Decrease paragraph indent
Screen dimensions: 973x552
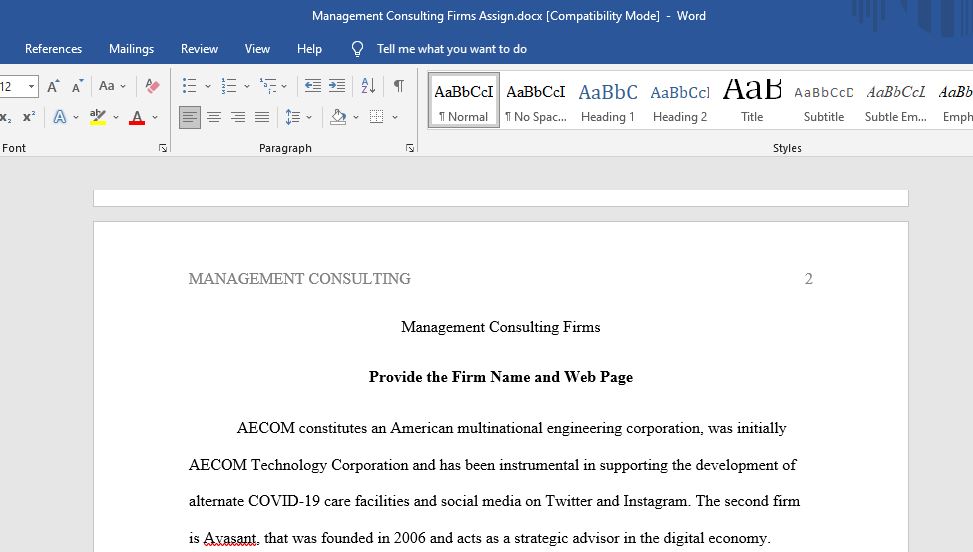pos(313,86)
